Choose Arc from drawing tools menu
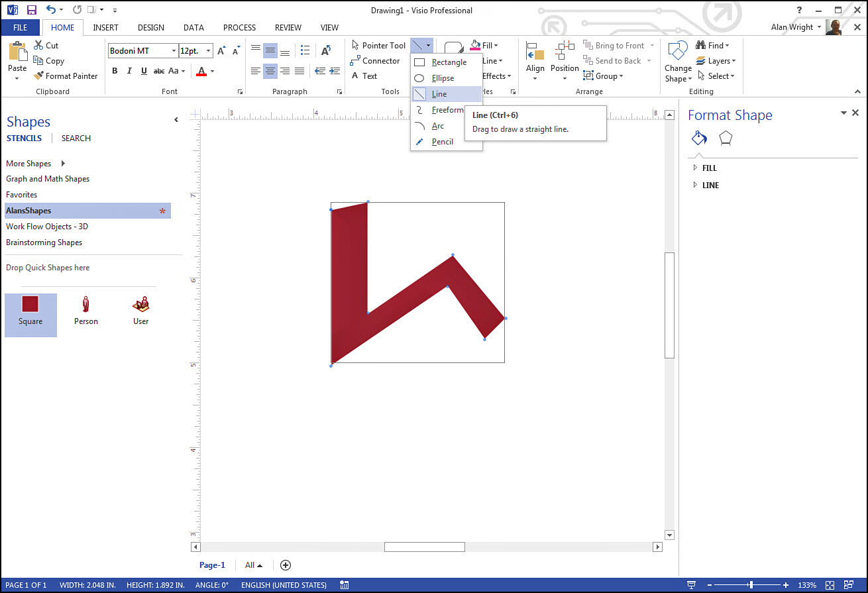868x593 pixels. click(x=447, y=126)
